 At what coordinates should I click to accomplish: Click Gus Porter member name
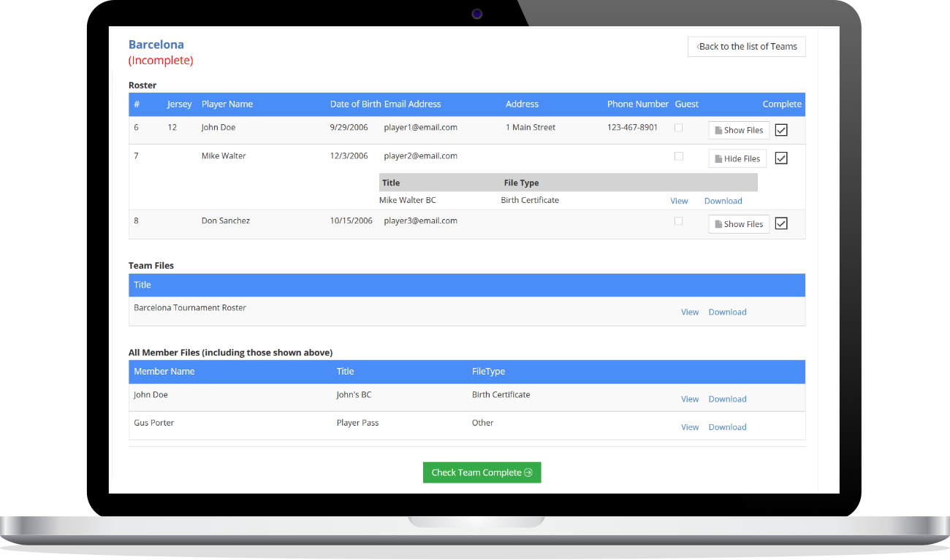pos(153,423)
